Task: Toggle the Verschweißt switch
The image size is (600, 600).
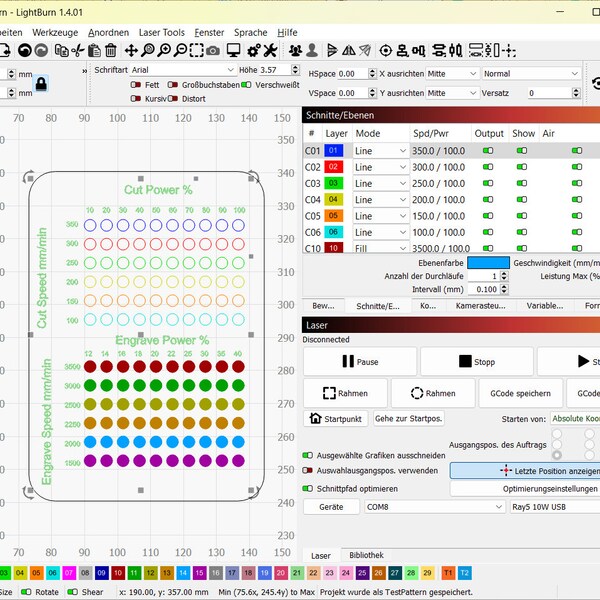Action: tap(246, 85)
